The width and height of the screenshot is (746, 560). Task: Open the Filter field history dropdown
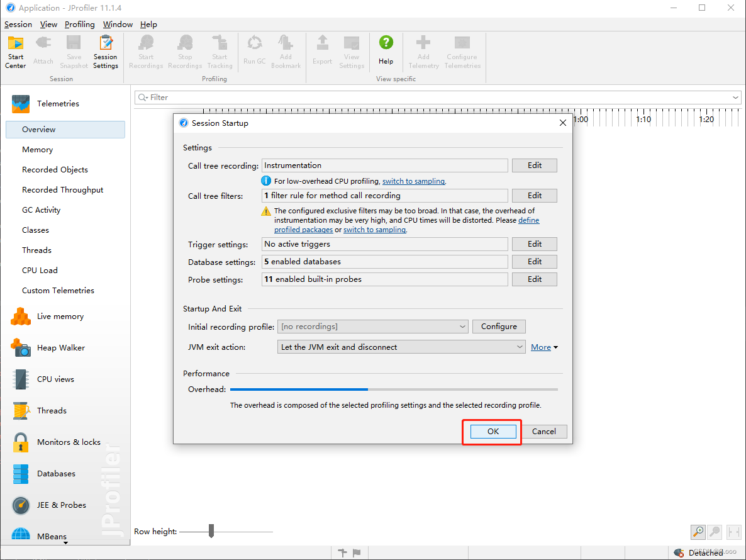click(x=735, y=98)
